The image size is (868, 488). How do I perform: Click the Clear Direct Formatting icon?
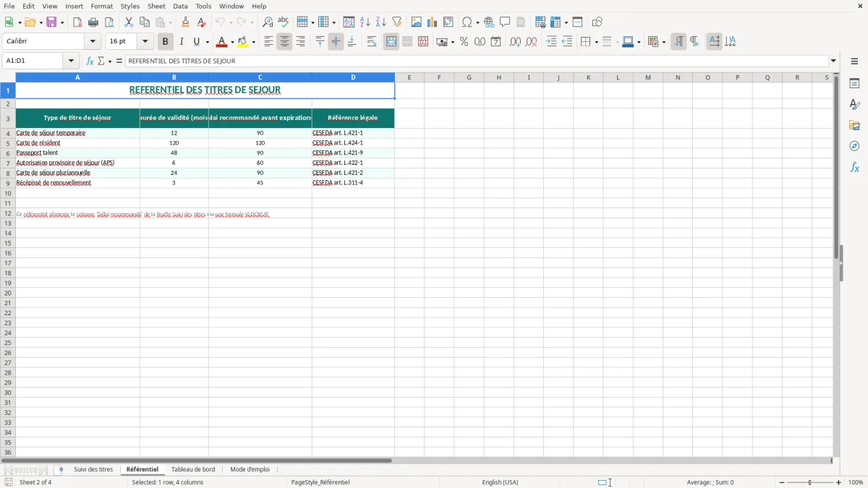coord(202,22)
